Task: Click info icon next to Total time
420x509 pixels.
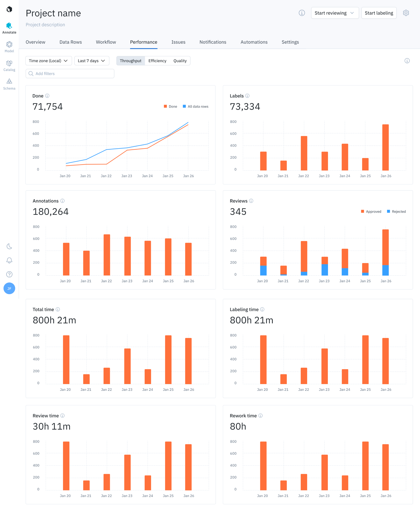Action: (58, 309)
